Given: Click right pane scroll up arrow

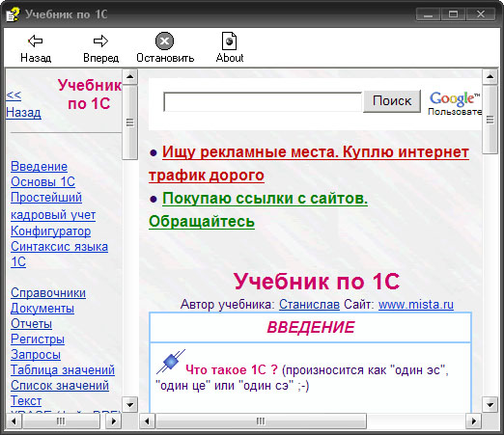Looking at the screenshot, I should point(490,76).
